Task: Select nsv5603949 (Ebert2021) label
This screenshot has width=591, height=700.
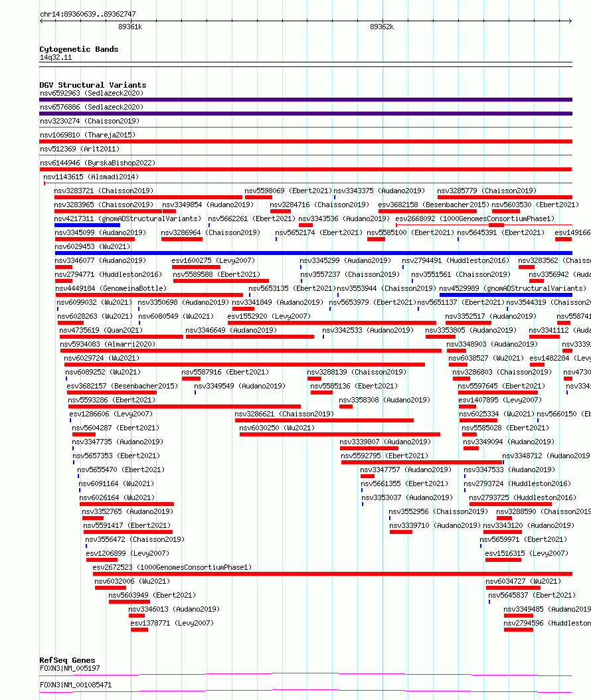Action: pos(152,595)
